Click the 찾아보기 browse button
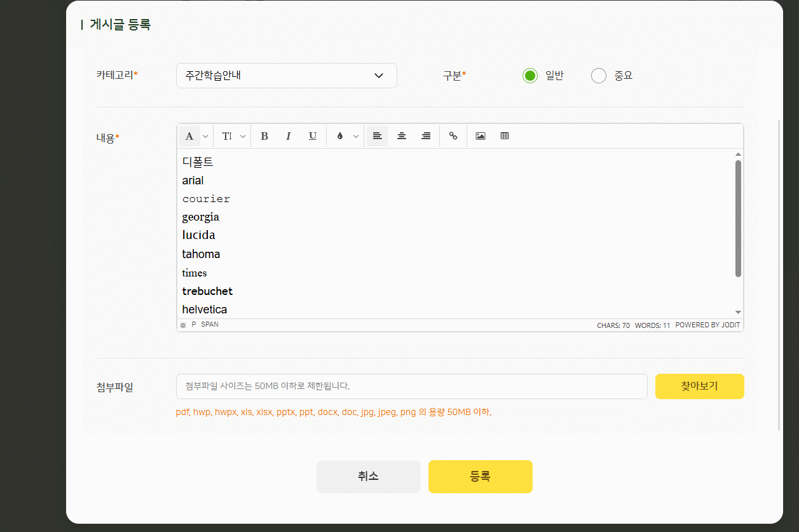Image resolution: width=799 pixels, height=532 pixels. pyautogui.click(x=699, y=386)
